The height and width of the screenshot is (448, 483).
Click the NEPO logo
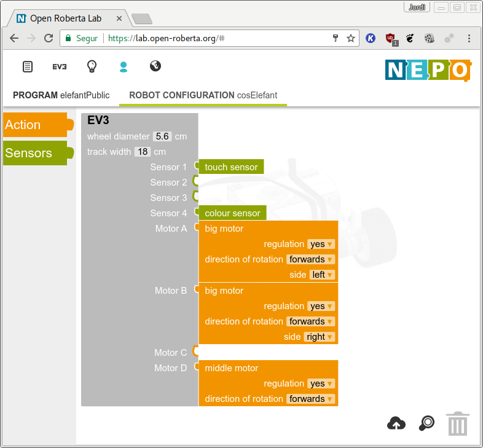click(428, 70)
